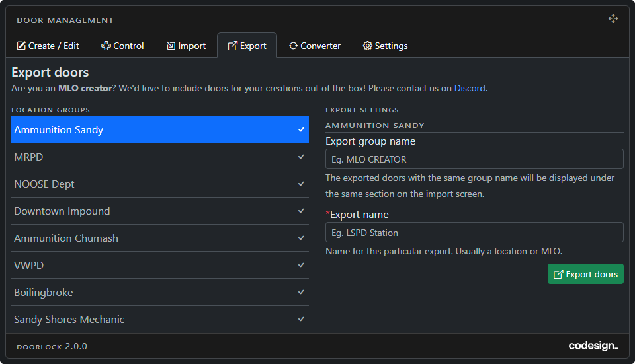Select the Converter tab

(314, 46)
